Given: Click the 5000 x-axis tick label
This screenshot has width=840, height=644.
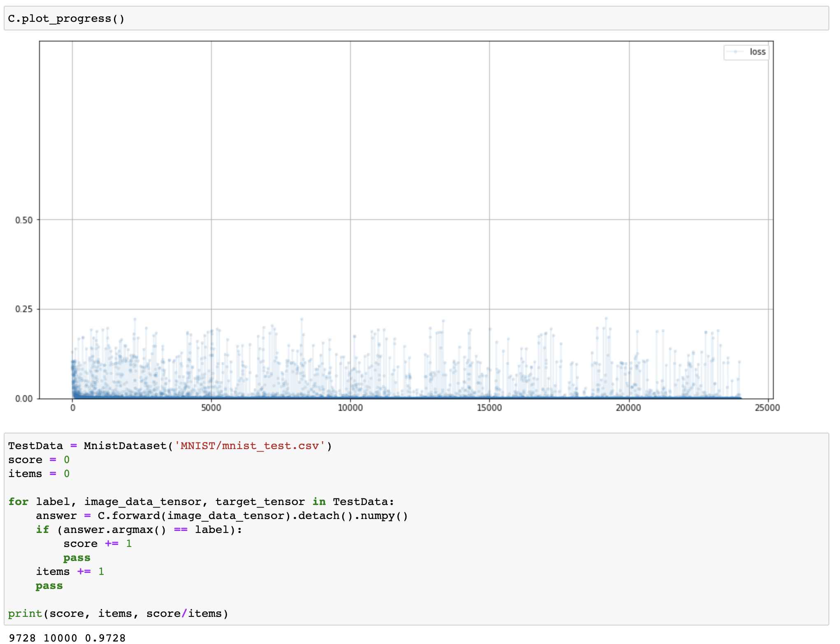Looking at the screenshot, I should tap(211, 408).
